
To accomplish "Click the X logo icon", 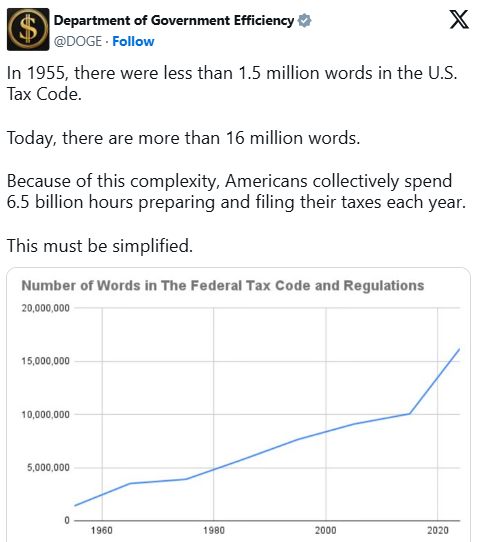I will (x=459, y=20).
